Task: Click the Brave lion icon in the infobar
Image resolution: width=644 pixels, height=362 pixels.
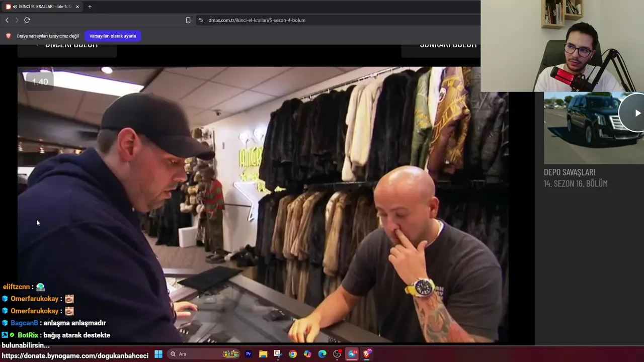Action: tap(8, 36)
